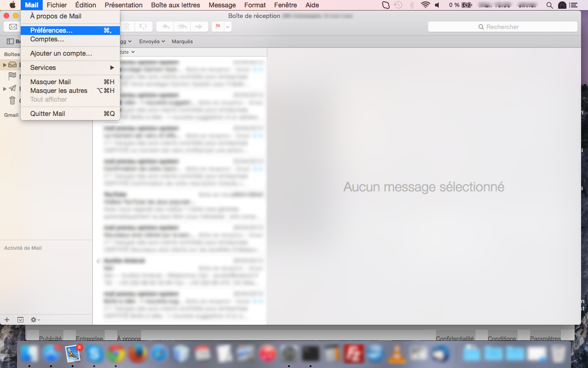Image resolution: width=588 pixels, height=368 pixels.
Task: Click the trash delete toolbar icon
Action: 127,27
